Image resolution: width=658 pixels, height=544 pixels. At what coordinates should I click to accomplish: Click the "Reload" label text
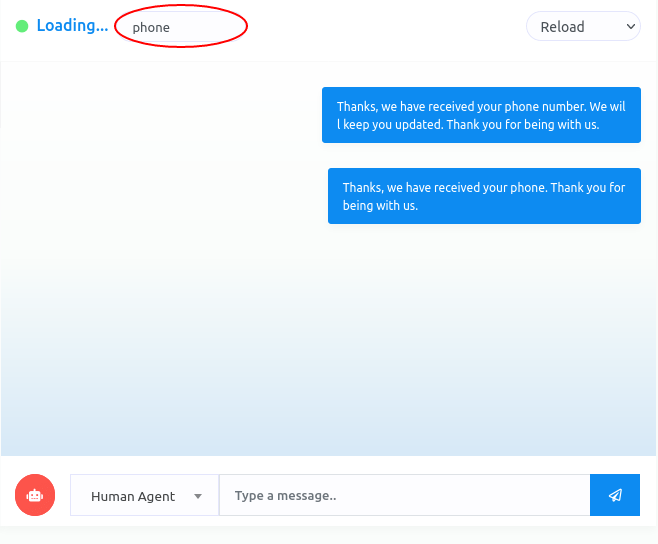coord(562,27)
